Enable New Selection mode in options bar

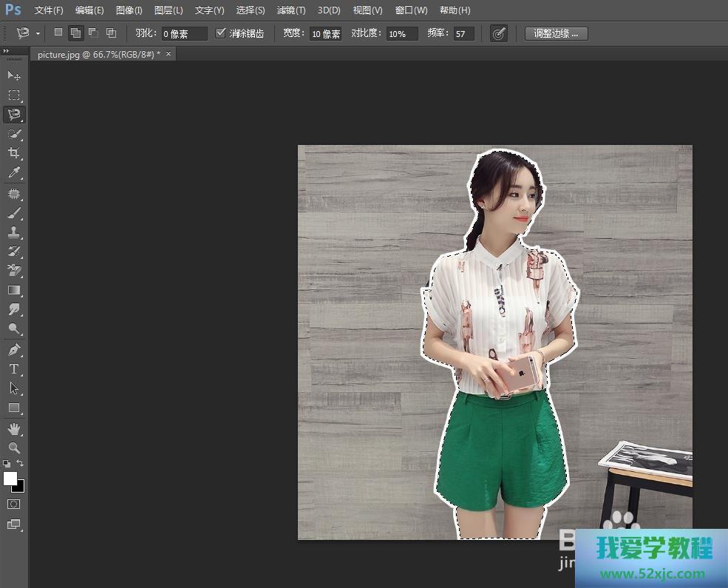58,33
